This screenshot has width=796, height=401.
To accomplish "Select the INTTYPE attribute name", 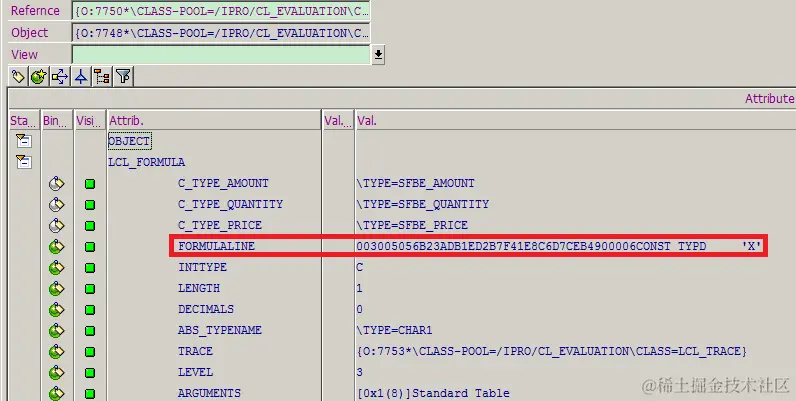I will coord(202,268).
